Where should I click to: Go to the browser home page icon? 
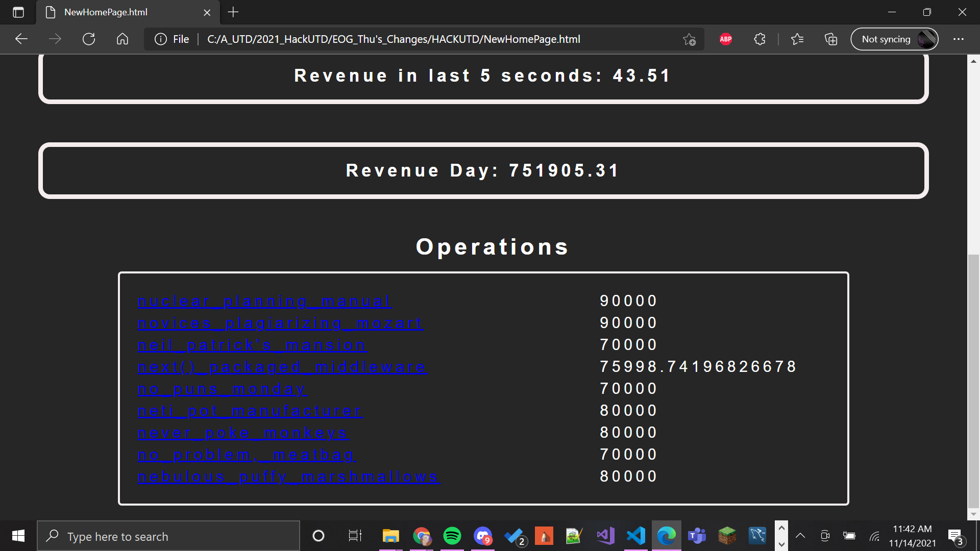coord(122,39)
